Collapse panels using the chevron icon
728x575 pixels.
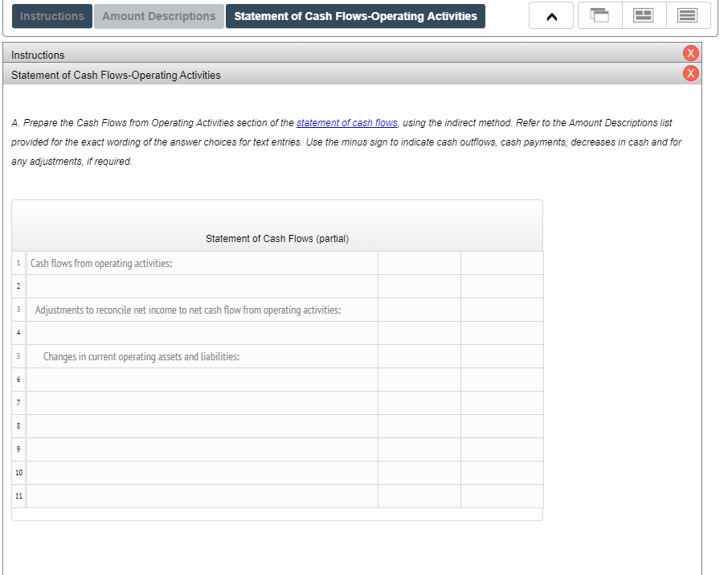550,15
